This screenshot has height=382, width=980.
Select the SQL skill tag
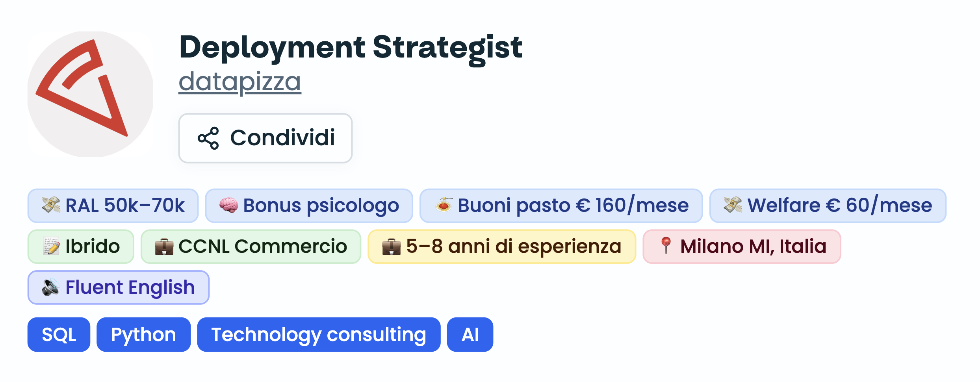59,334
